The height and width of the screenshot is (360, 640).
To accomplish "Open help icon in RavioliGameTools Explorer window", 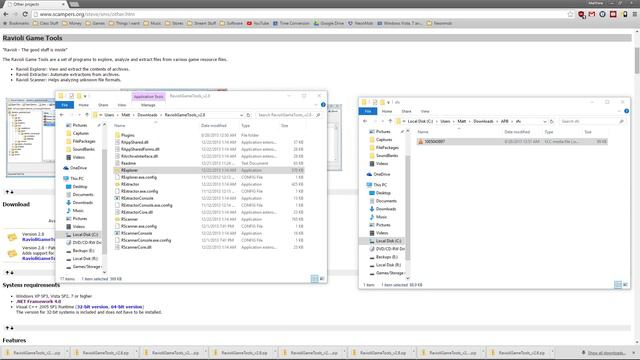I will pyautogui.click(x=323, y=105).
